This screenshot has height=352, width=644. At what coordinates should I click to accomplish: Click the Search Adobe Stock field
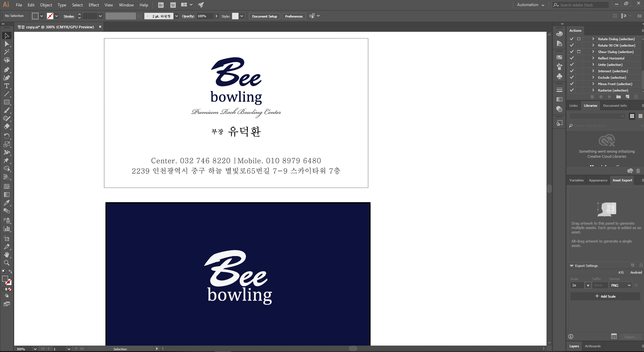tap(583, 5)
